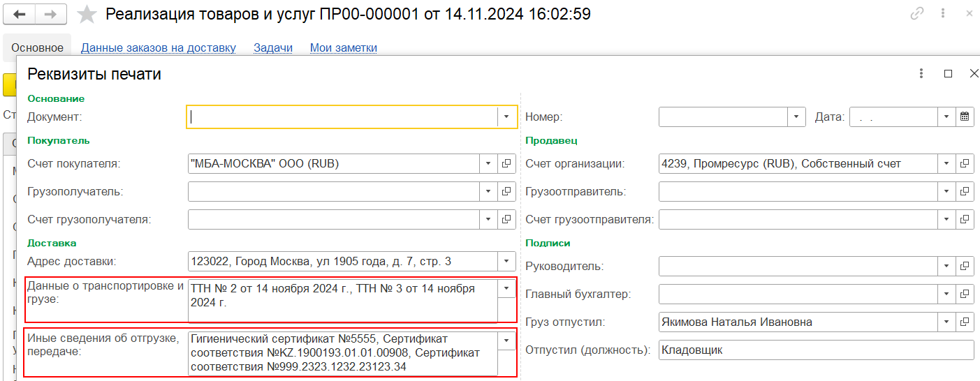Open the Руководитель record icon
This screenshot has width=980, height=381.
pyautogui.click(x=965, y=267)
